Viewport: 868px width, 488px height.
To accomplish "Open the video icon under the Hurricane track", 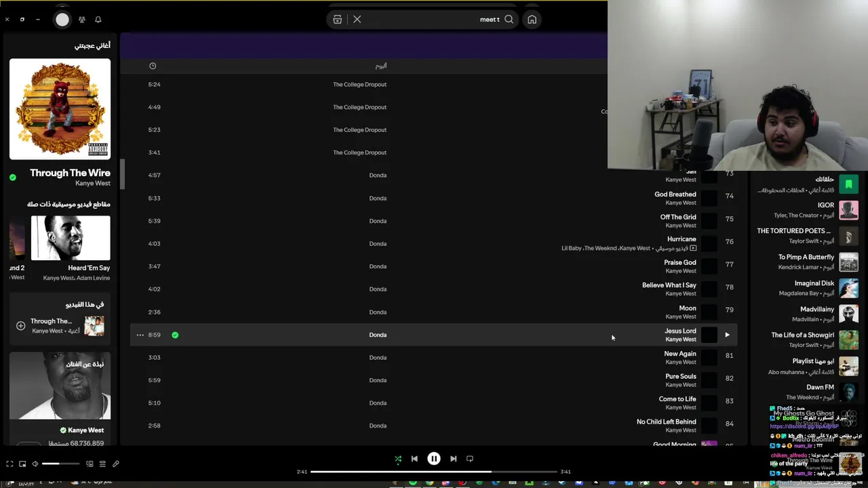I will click(692, 249).
